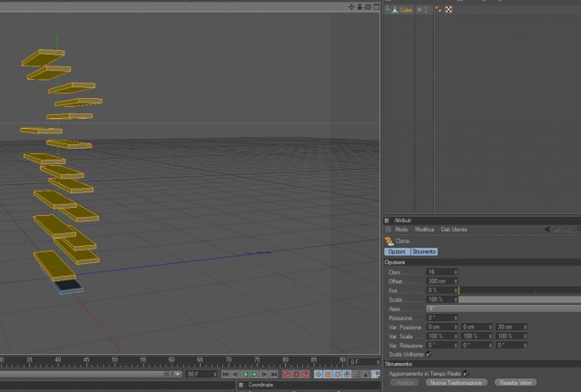Viewport: 581px width, 392px height.
Task: Click the Fori percentage slider bar
Action: point(519,290)
